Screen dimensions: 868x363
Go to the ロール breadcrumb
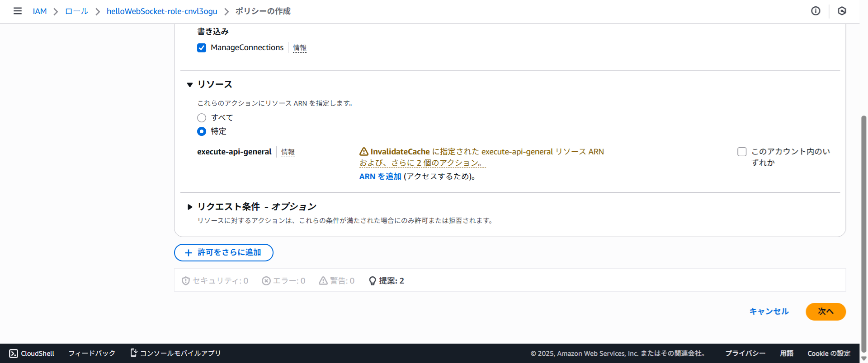[76, 11]
